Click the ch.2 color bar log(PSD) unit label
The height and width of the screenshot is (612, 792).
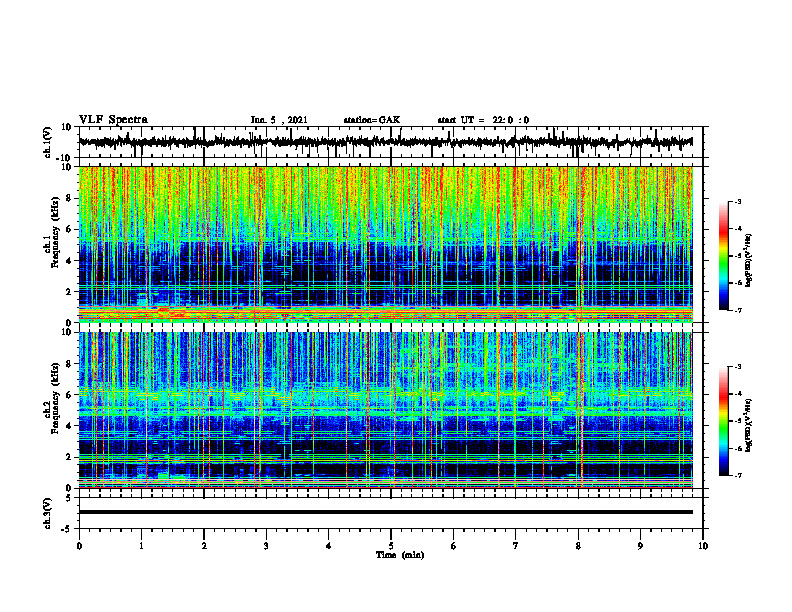point(748,424)
